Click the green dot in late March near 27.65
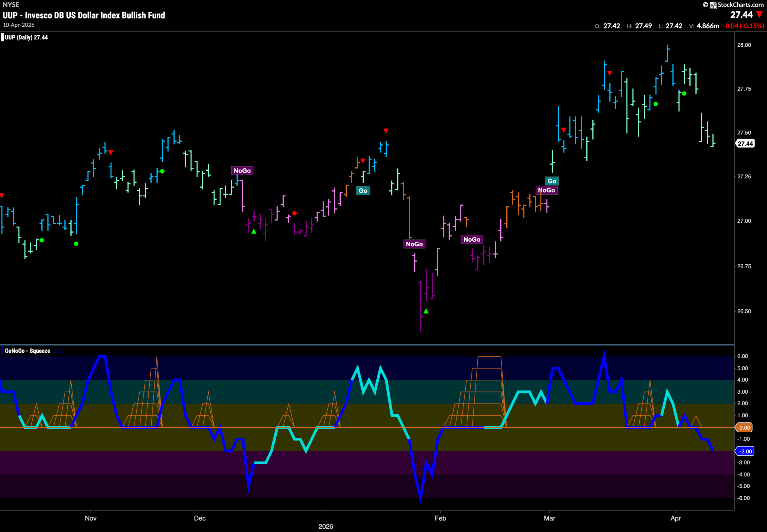This screenshot has height=532, width=767. click(656, 104)
